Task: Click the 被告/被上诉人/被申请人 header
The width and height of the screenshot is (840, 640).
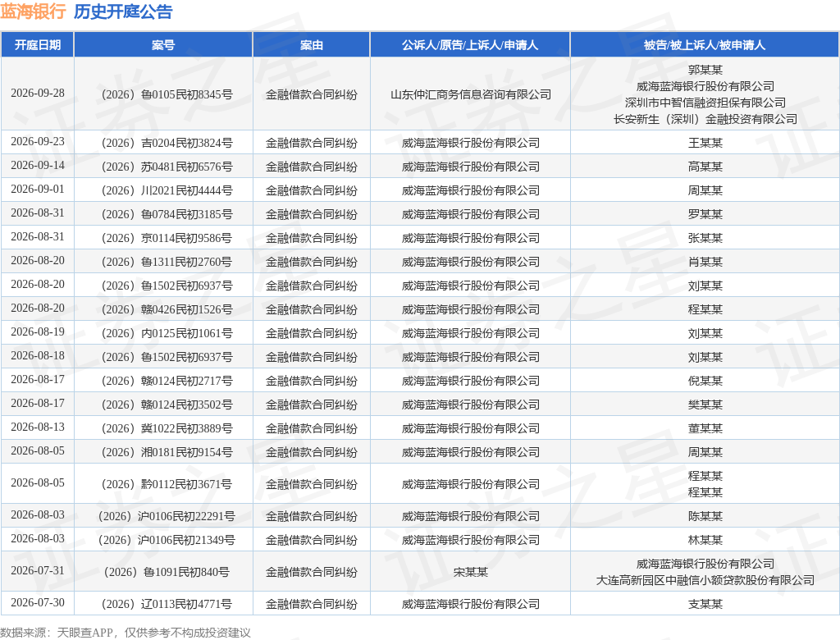Action: pyautogui.click(x=705, y=45)
